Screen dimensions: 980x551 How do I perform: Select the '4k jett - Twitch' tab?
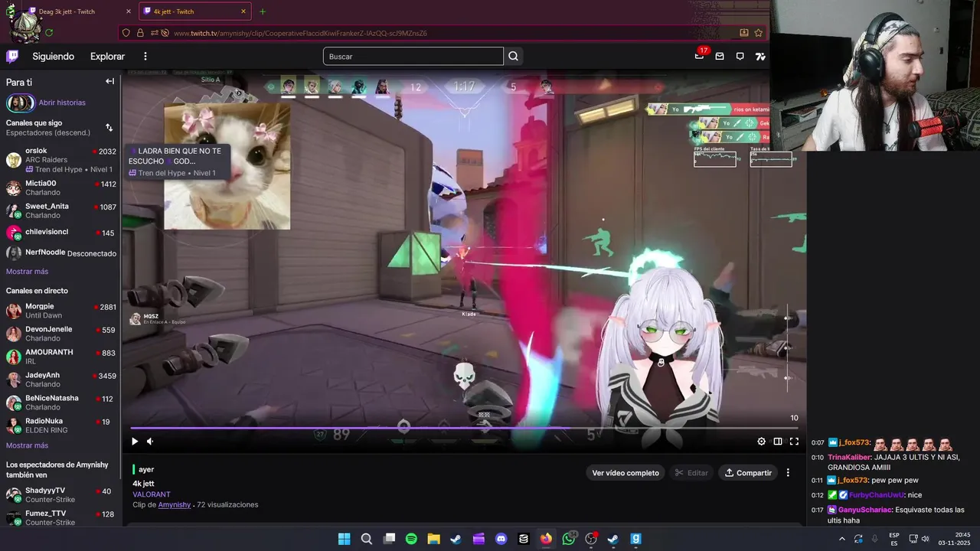point(194,11)
